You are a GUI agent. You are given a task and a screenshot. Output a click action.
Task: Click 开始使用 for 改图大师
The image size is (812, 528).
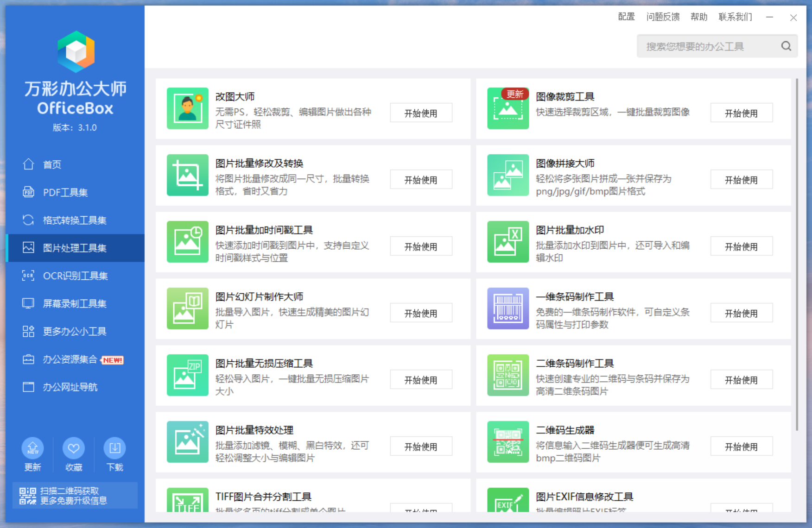[x=421, y=113]
